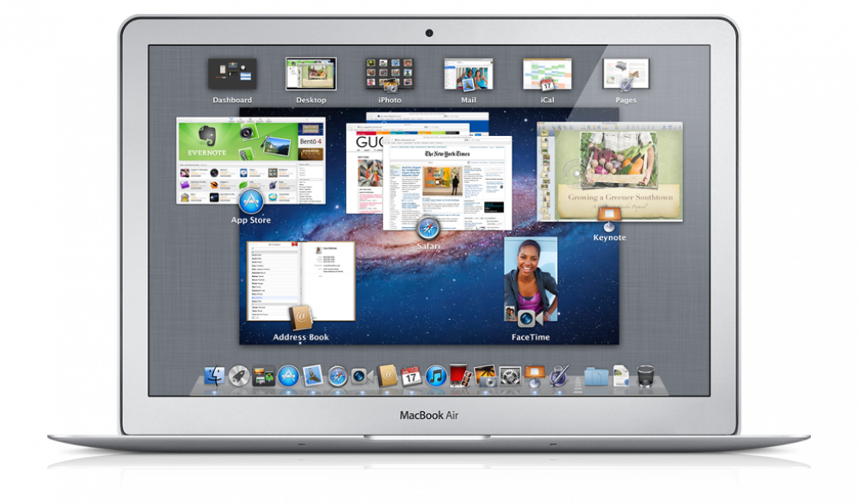Viewport: 860px width, 504px height.
Task: Open the document stack beside the Trash
Action: (x=621, y=376)
